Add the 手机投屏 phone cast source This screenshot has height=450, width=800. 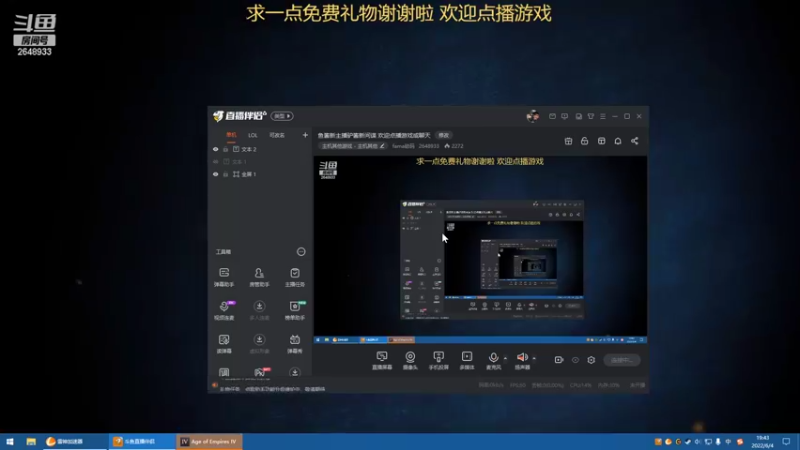[438, 360]
